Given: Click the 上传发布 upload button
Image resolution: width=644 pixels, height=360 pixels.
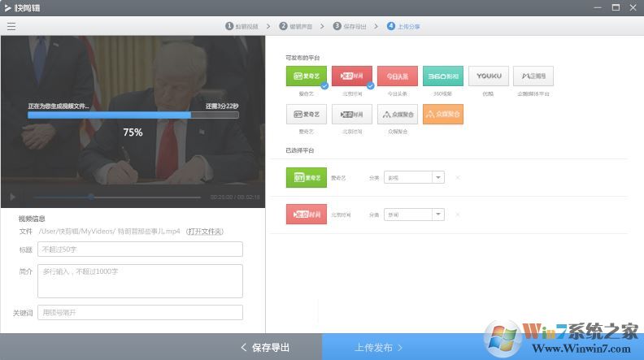Looking at the screenshot, I should [x=378, y=347].
